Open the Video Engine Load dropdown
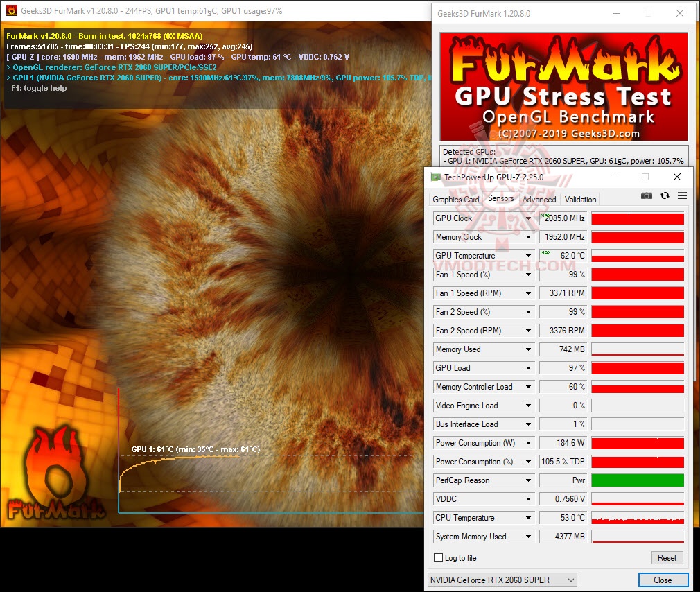This screenshot has height=592, width=700. 528,406
